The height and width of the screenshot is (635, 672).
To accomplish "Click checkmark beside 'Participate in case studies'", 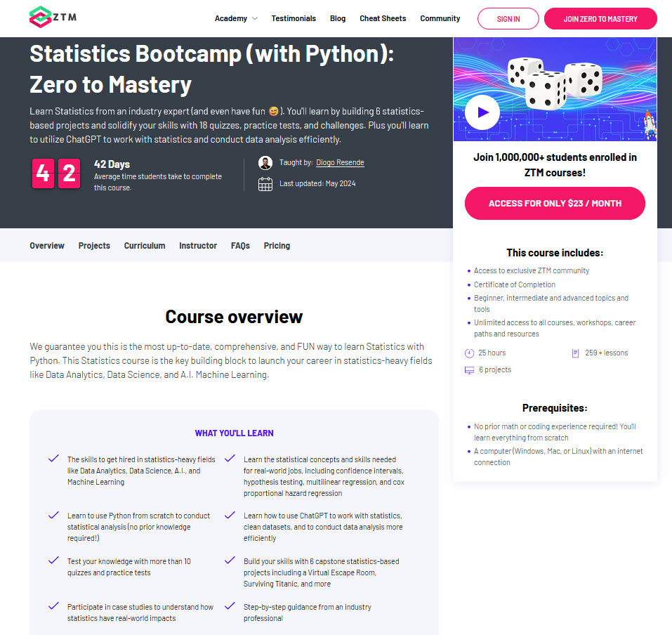I will click(53, 605).
